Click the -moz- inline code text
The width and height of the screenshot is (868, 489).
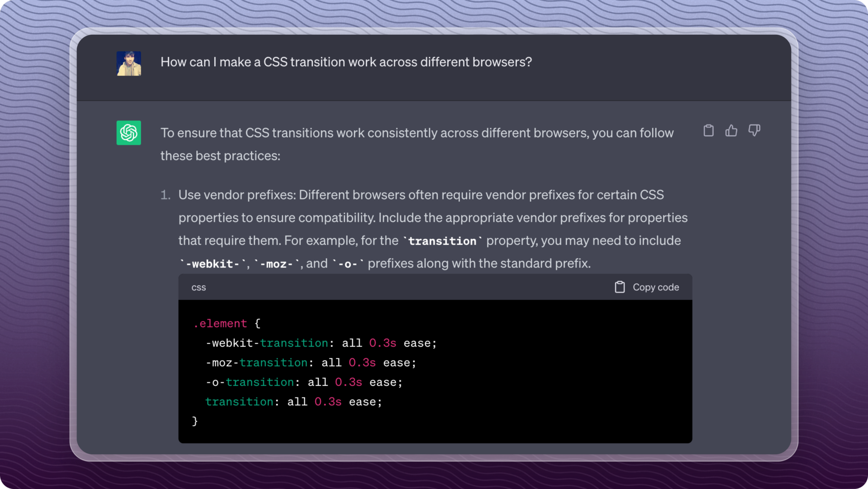tap(276, 263)
